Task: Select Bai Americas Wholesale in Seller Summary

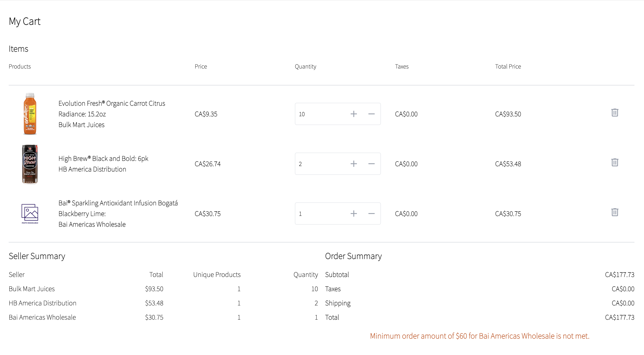Action: [x=42, y=317]
